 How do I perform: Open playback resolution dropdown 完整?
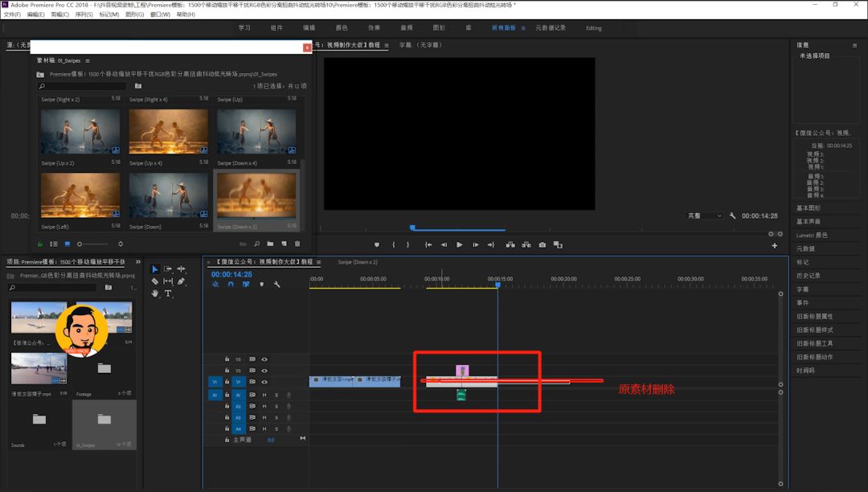pos(705,215)
